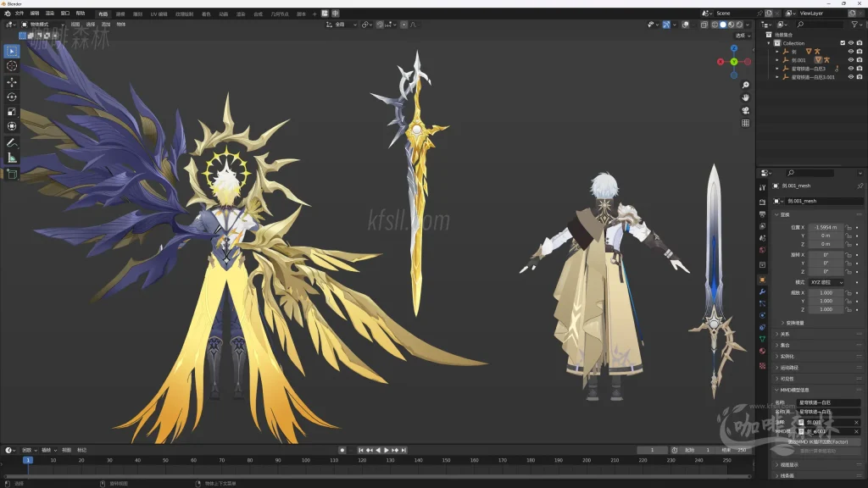Viewport: 868px width, 488px height.
Task: Click the Location X value field
Action: [826, 227]
